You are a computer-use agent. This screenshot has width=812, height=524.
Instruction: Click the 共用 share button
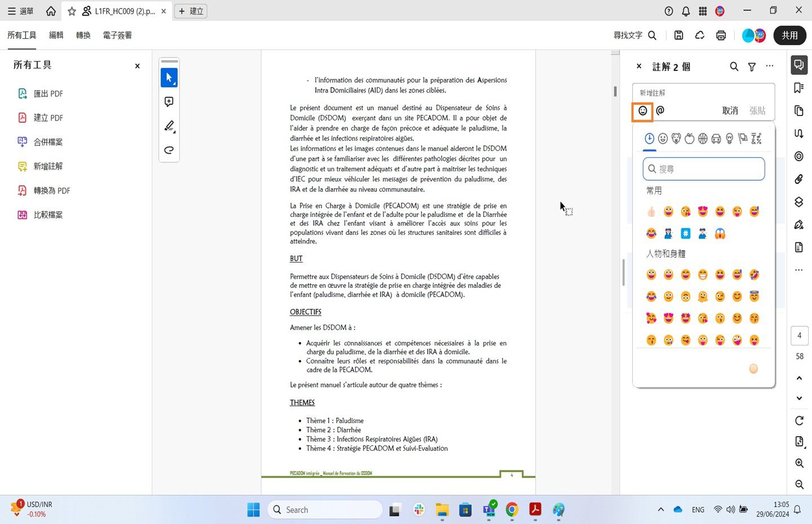click(x=789, y=35)
